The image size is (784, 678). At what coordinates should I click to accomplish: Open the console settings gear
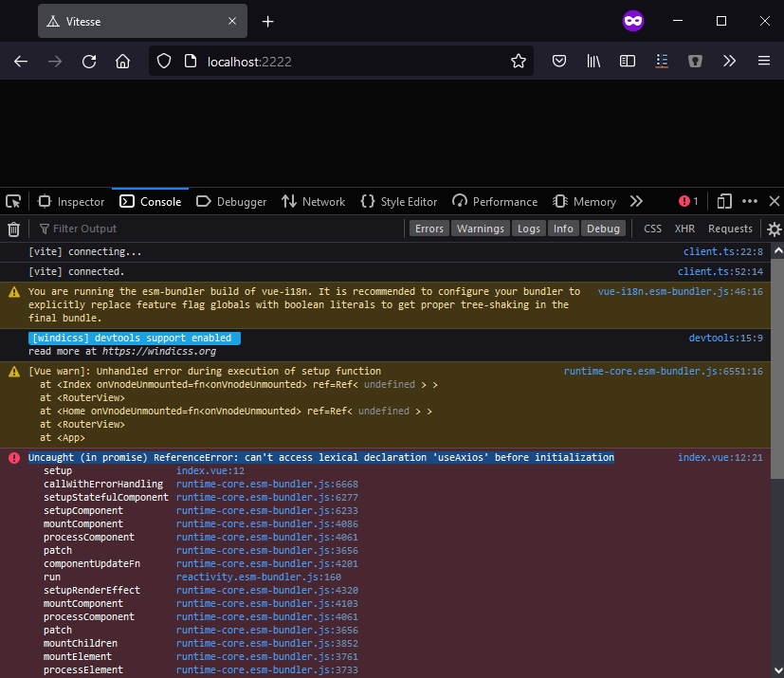[774, 229]
